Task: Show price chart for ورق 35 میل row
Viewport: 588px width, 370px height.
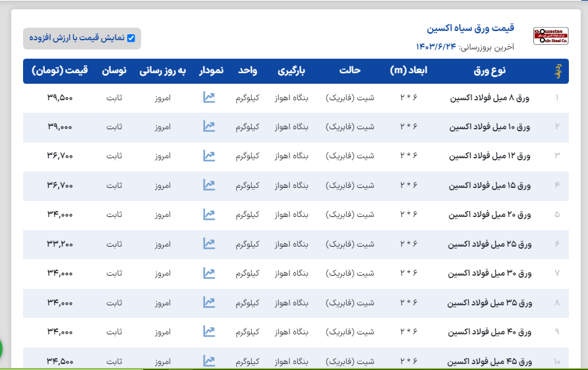Action: (209, 303)
